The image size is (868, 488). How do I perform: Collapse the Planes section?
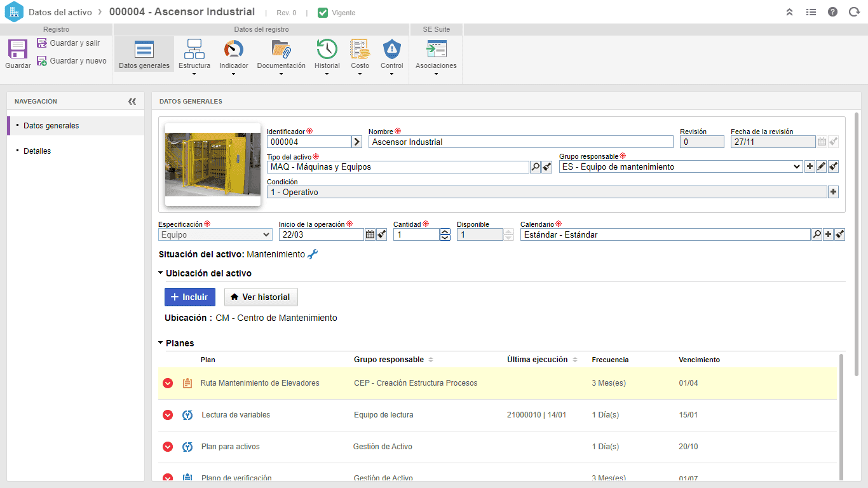coord(161,343)
